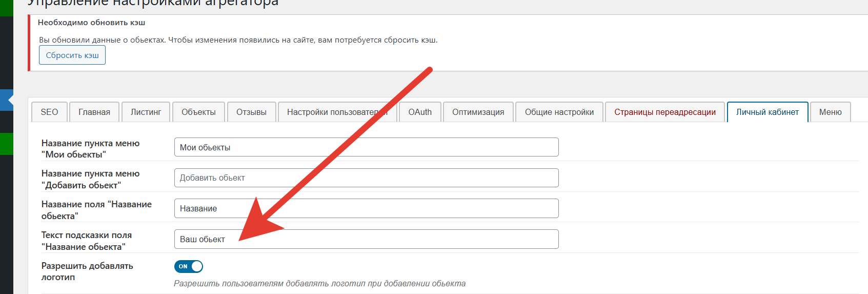The image size is (868, 294).
Task: Switch to the Главная tab
Action: tap(94, 112)
